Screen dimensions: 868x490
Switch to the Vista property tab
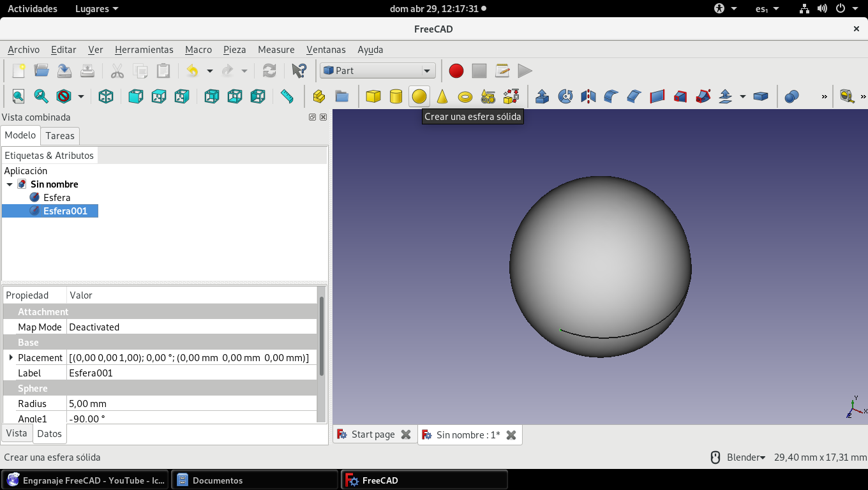pos(17,433)
